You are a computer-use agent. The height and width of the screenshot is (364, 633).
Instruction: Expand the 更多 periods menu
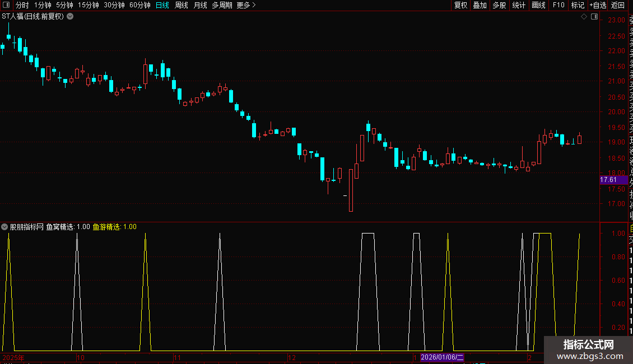pyautogui.click(x=246, y=5)
